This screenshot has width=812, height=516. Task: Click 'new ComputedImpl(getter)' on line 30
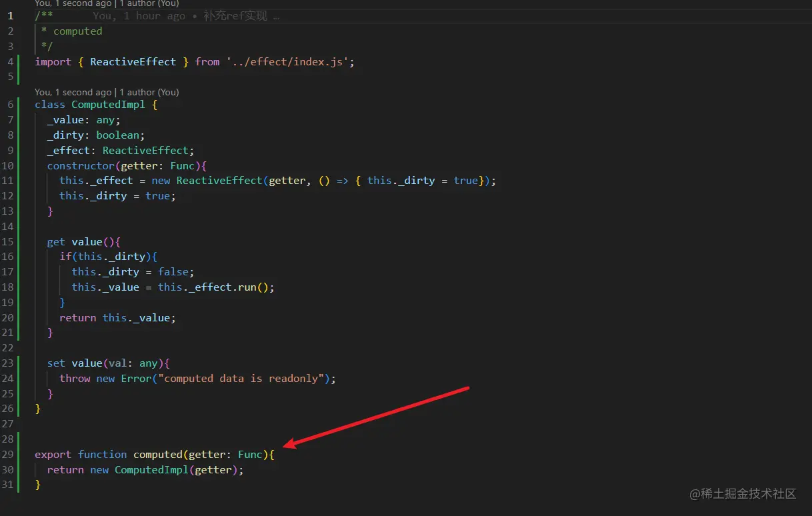164,470
